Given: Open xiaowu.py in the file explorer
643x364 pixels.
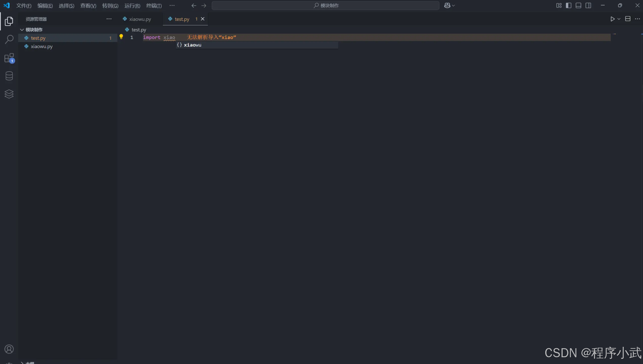Looking at the screenshot, I should [42, 46].
